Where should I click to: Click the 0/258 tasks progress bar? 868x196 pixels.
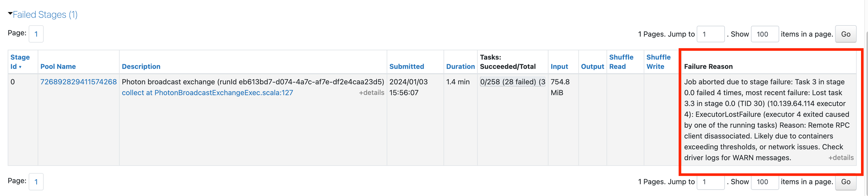click(x=512, y=82)
